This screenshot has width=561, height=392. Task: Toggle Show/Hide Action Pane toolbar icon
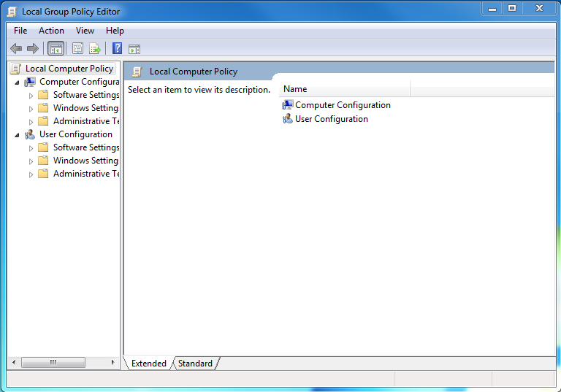pos(134,49)
